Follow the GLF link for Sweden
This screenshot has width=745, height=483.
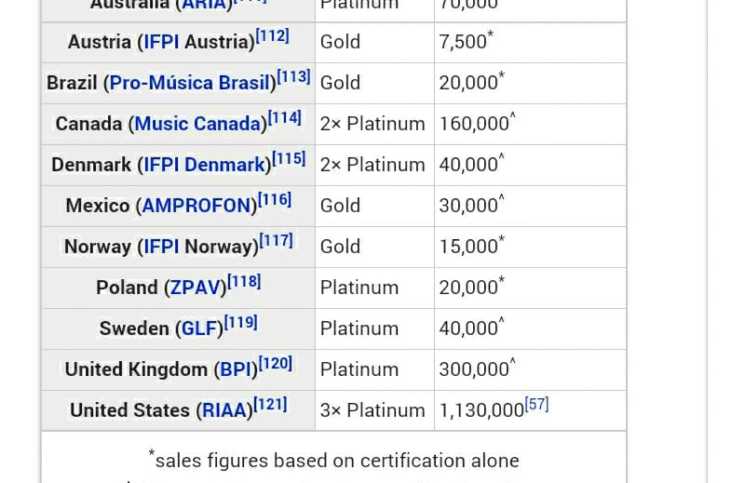point(199,329)
